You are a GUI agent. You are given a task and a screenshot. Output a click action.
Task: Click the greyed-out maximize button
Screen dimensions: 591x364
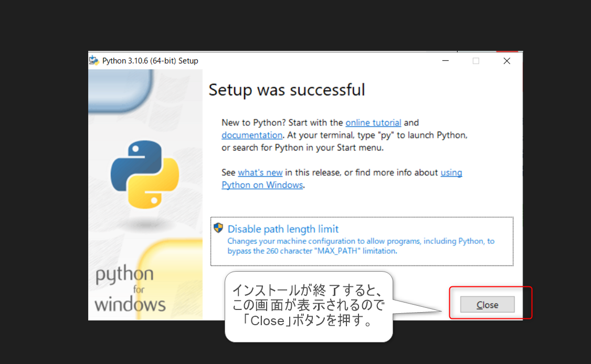476,61
